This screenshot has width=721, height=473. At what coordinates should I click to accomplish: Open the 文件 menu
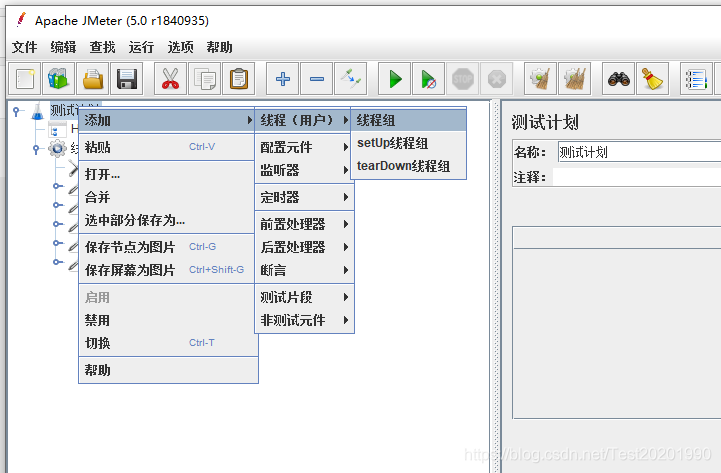(24, 47)
